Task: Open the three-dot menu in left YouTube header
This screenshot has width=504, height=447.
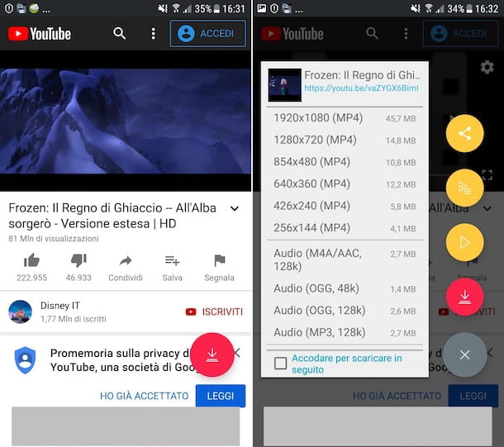Action: coord(153,34)
